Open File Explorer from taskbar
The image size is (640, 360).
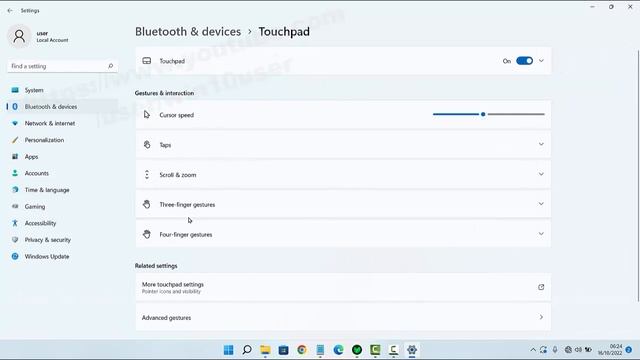click(x=265, y=350)
